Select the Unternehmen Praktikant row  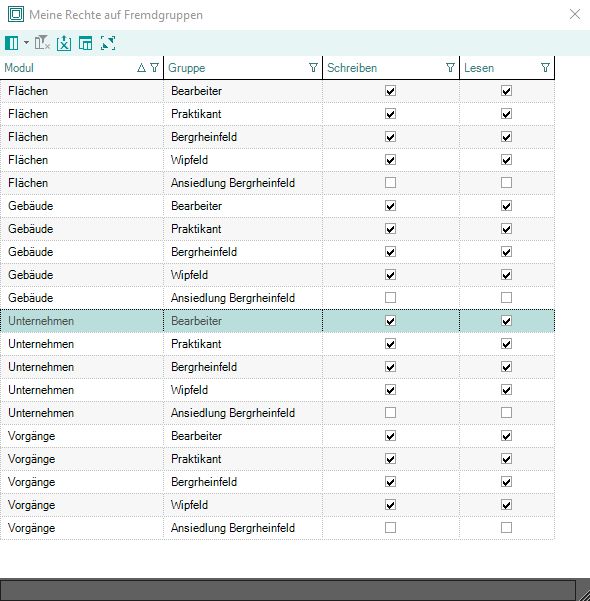277,344
